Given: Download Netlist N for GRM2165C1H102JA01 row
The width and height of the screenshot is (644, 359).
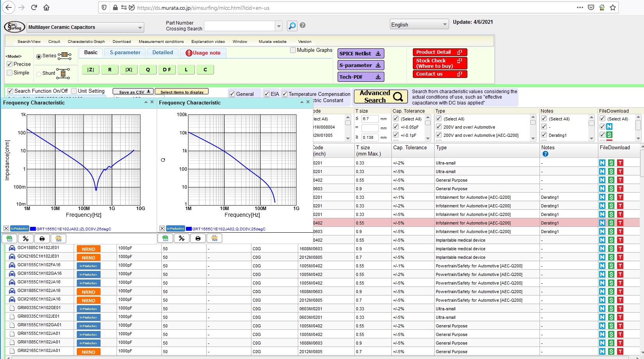Looking at the screenshot, I should (602, 352).
